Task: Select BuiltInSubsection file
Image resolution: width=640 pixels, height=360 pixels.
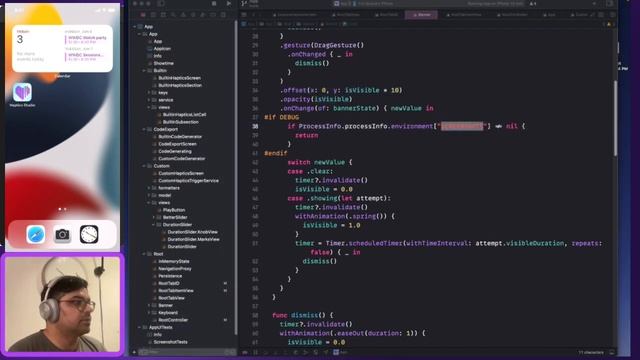Action: pos(180,122)
